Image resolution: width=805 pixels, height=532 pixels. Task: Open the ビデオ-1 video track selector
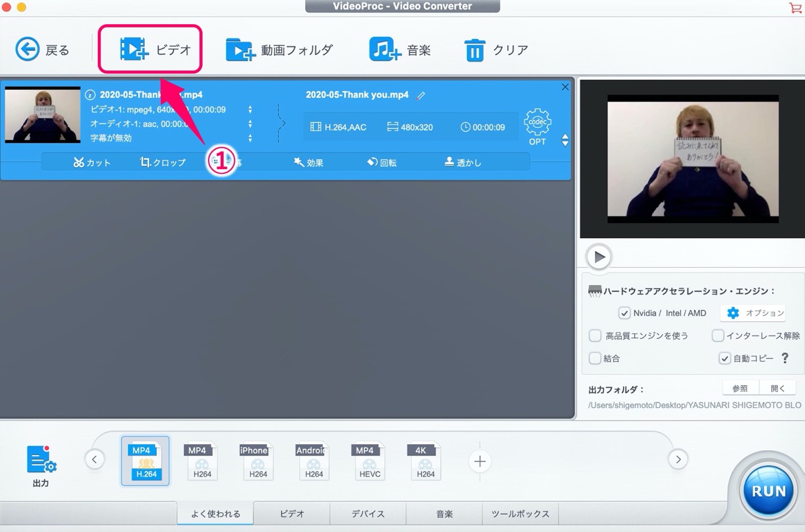pyautogui.click(x=250, y=109)
